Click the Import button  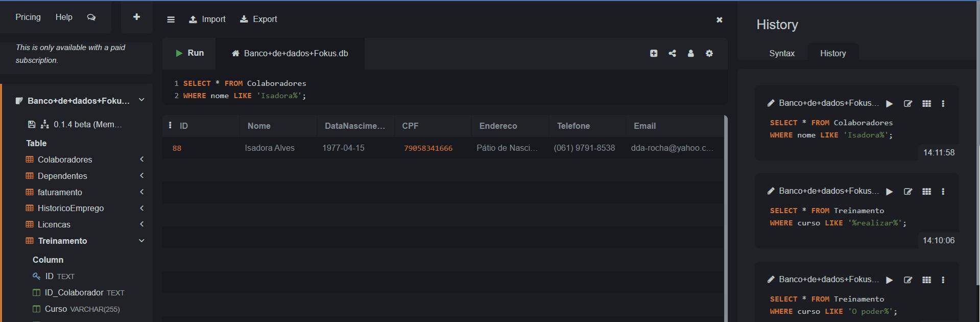207,19
